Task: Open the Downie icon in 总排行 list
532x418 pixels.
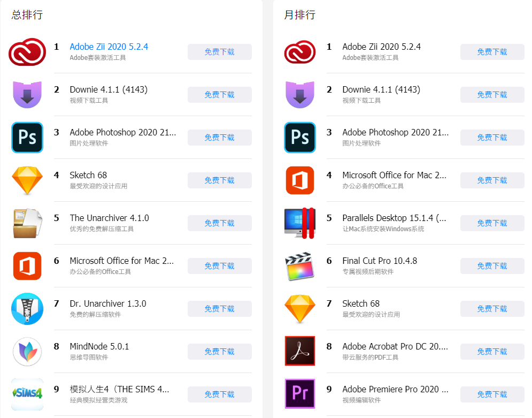Action: [27, 95]
